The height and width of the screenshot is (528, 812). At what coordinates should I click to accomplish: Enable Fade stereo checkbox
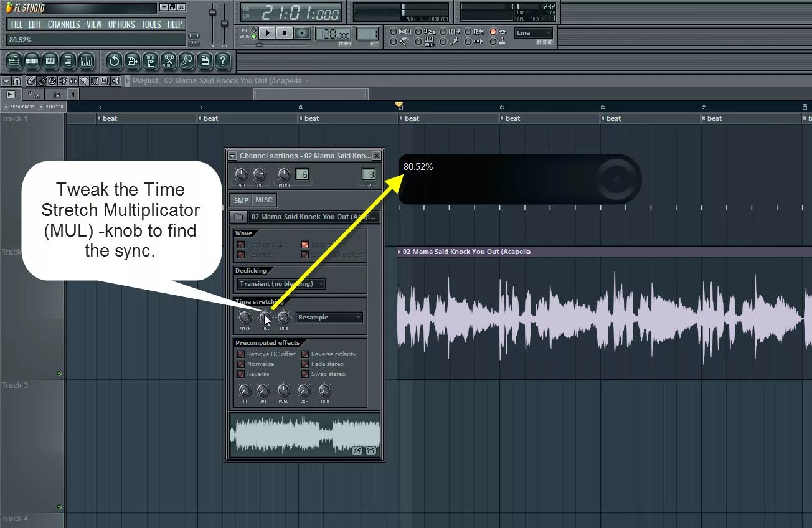(305, 364)
